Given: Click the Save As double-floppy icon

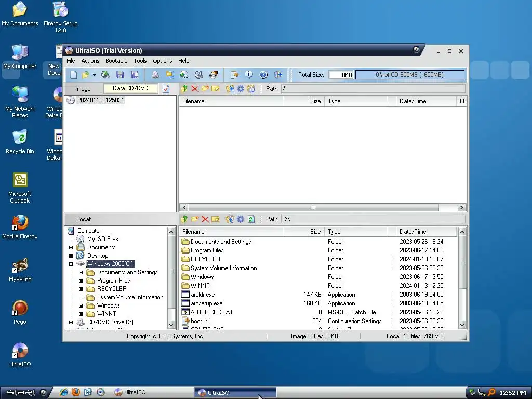Looking at the screenshot, I should (x=135, y=75).
